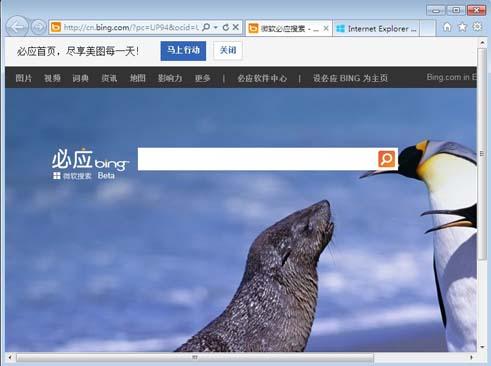Viewport: 491px width, 366px height.
Task: Click the Home icon in the IE toolbar
Action: 447,27
